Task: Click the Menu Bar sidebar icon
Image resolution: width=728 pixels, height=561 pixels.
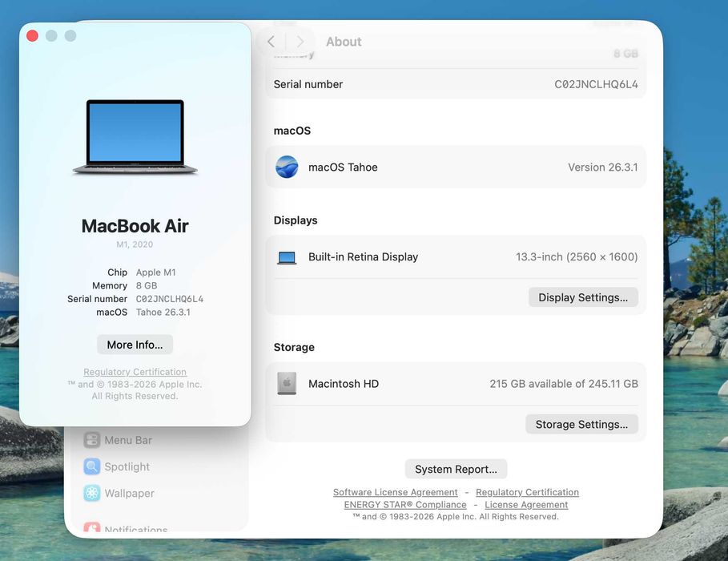Action: (x=92, y=440)
